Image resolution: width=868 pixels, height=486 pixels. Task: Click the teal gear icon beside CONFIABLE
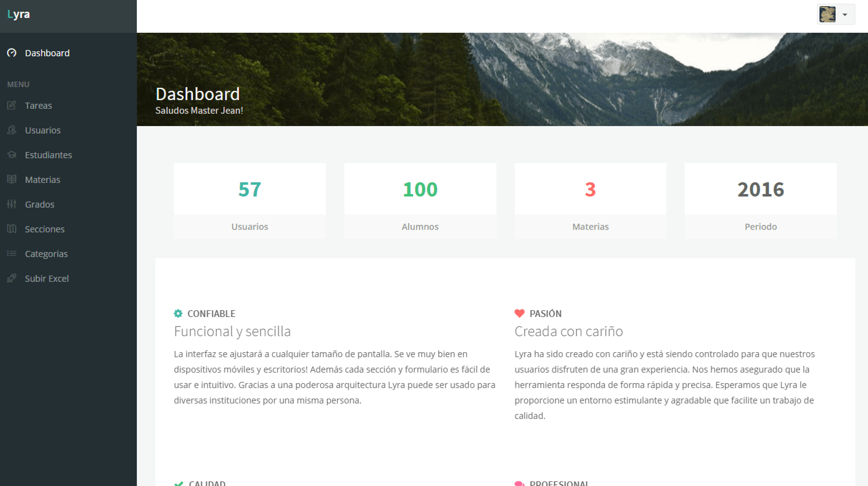[178, 313]
